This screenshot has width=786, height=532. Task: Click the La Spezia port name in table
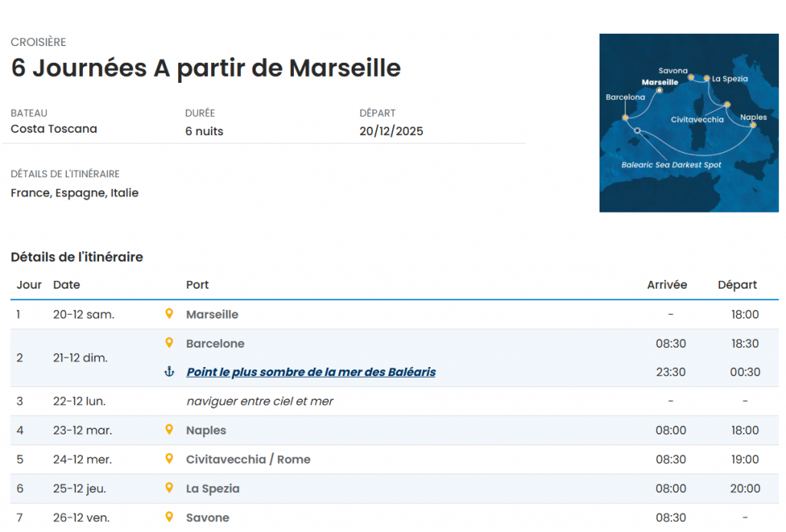pos(213,489)
